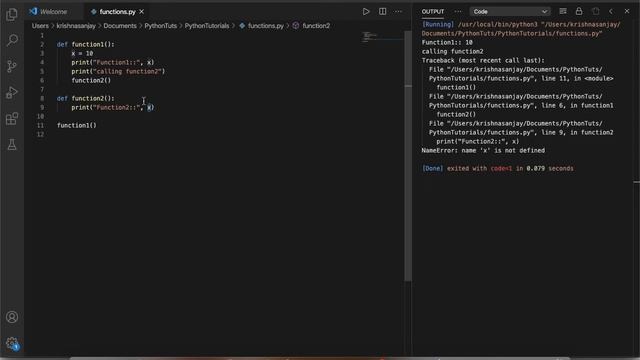The width and height of the screenshot is (640, 360).
Task: Click line number 2 in gutter
Action: point(42,44)
